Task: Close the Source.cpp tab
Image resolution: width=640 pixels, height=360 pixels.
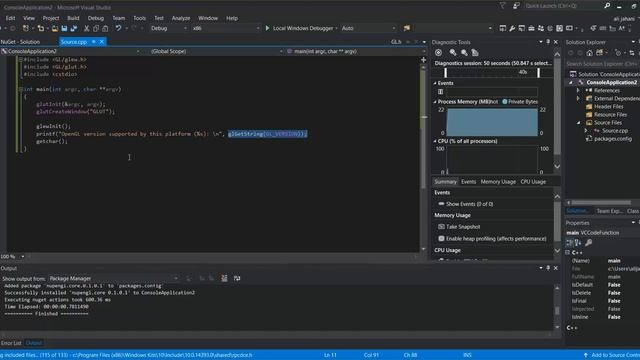Action: click(102, 42)
